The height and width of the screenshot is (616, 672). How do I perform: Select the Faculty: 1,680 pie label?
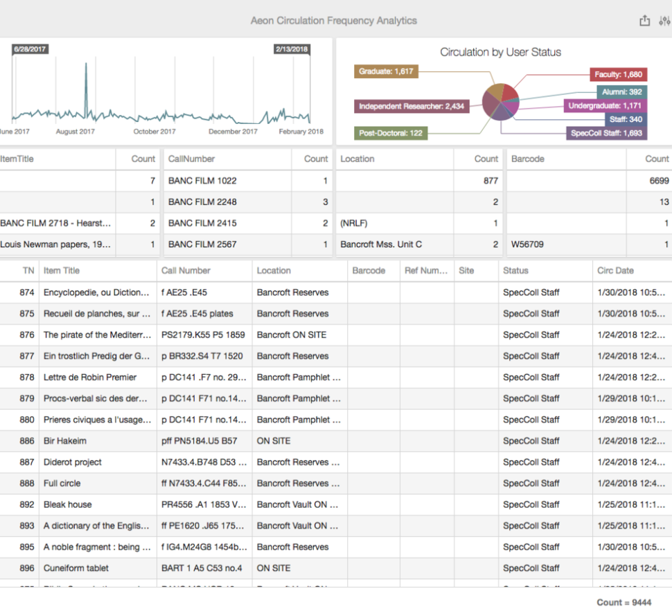[618, 75]
